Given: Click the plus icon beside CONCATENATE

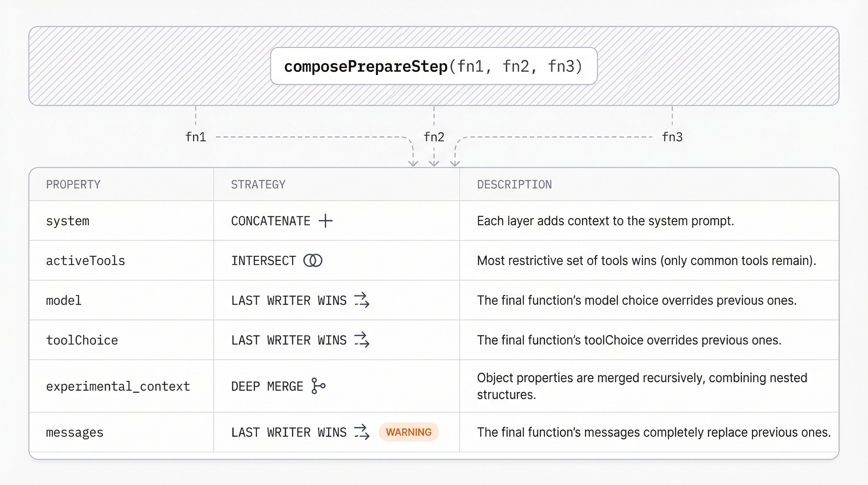Looking at the screenshot, I should (325, 221).
